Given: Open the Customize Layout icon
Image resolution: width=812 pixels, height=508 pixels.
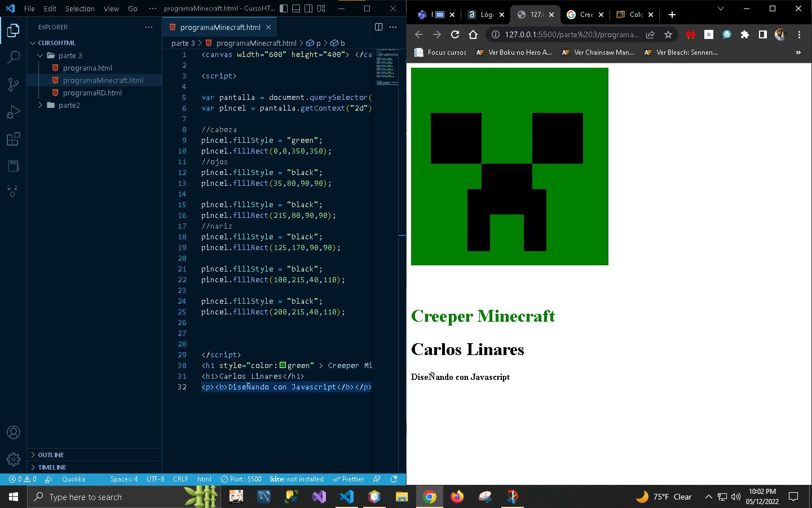Looking at the screenshot, I should (321, 8).
